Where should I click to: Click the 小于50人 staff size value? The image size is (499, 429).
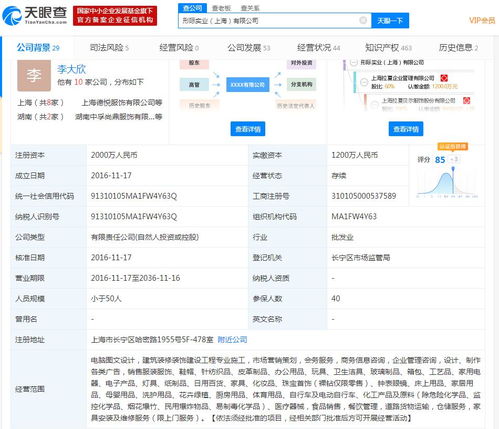point(106,299)
